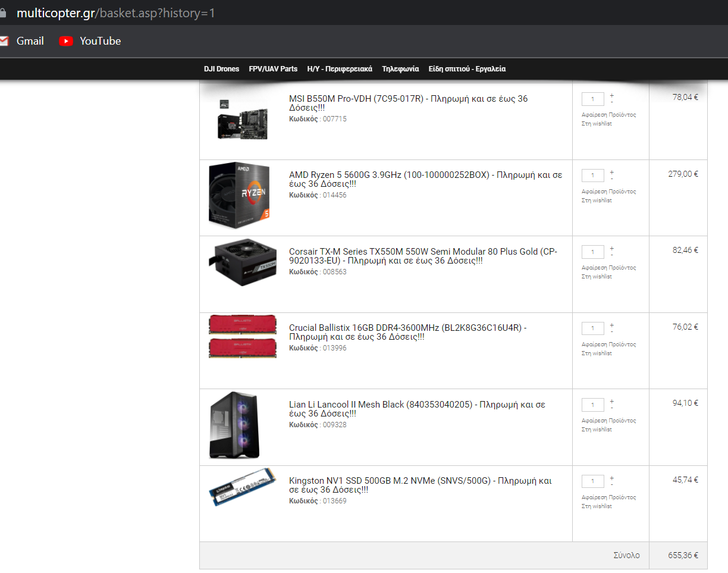Click the Crucial Ballistix RAM thumbnail

242,336
